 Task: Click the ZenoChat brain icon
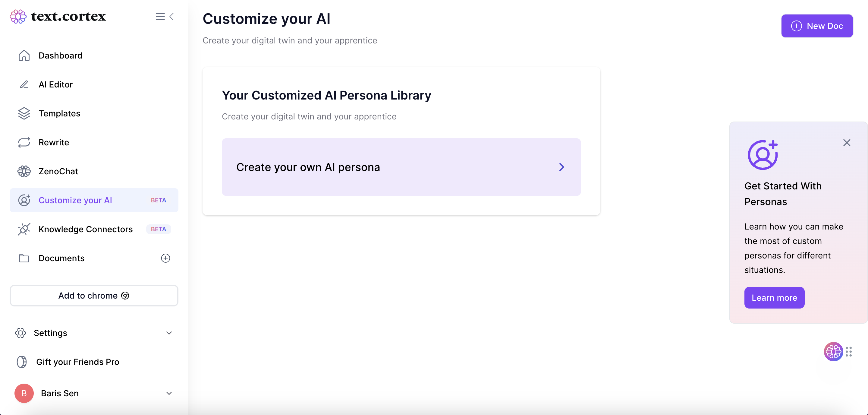(x=24, y=171)
